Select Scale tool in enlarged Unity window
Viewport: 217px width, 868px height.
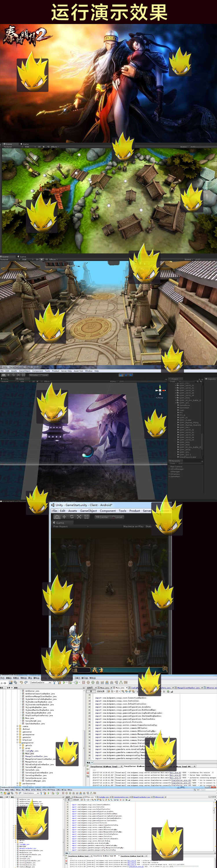[x=79, y=517]
